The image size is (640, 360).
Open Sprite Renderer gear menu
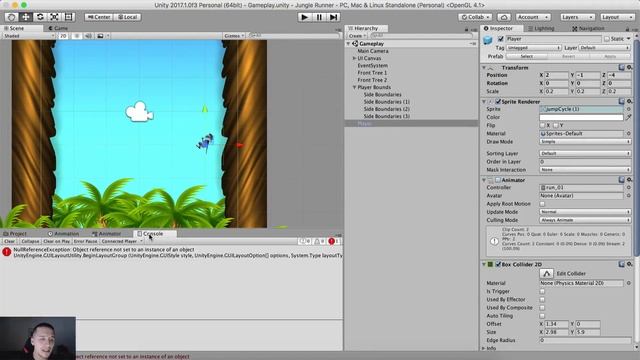(x=629, y=101)
